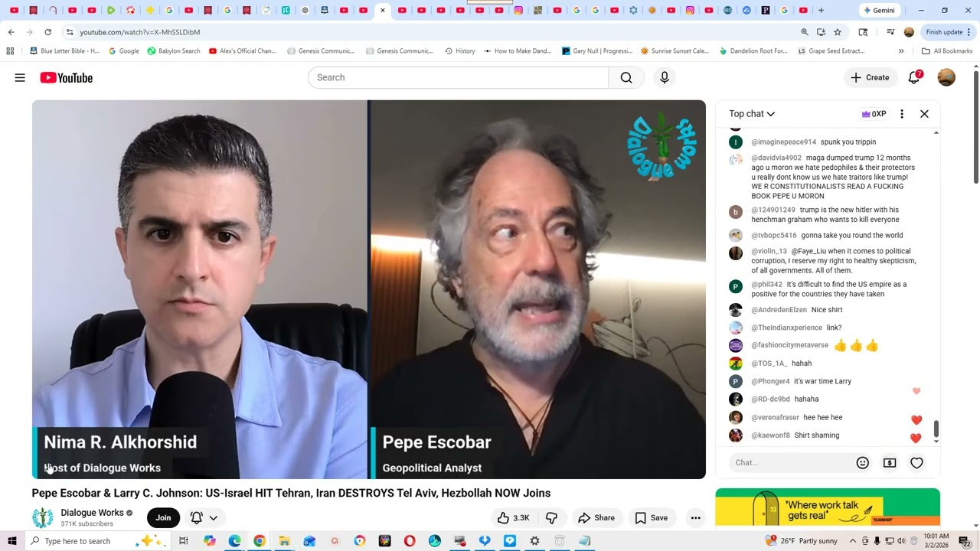
Task: Start voice search with microphone icon
Action: click(664, 77)
